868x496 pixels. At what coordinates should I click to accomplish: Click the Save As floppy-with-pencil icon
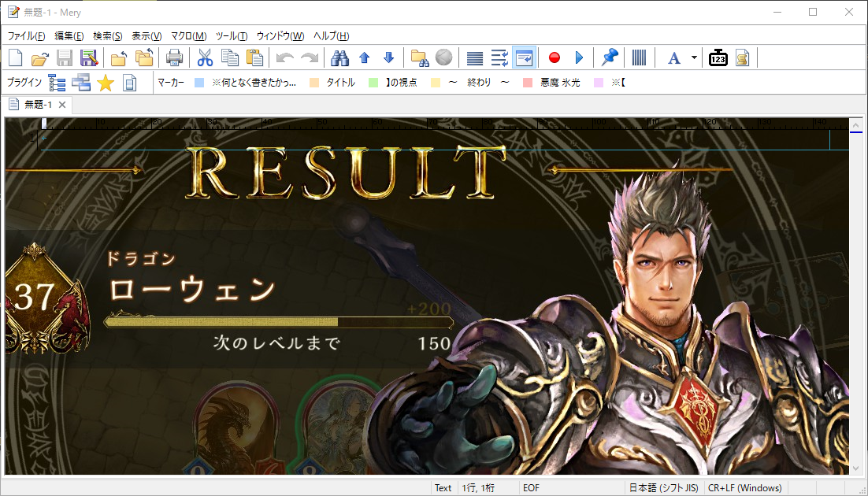[88, 57]
